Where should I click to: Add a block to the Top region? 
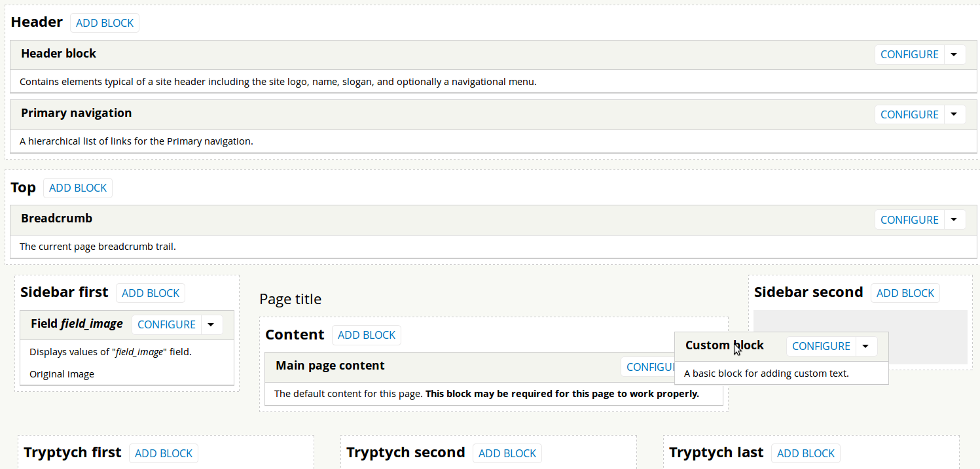[x=78, y=188]
